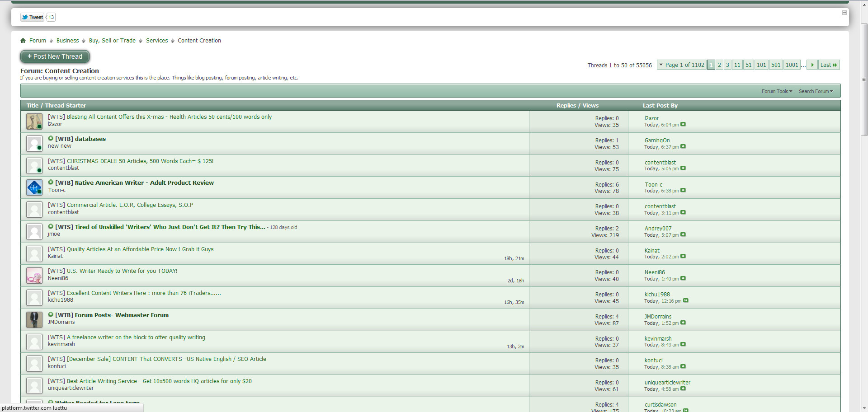Open the Forum Tools menu
This screenshot has height=412, width=868.
pyautogui.click(x=777, y=91)
